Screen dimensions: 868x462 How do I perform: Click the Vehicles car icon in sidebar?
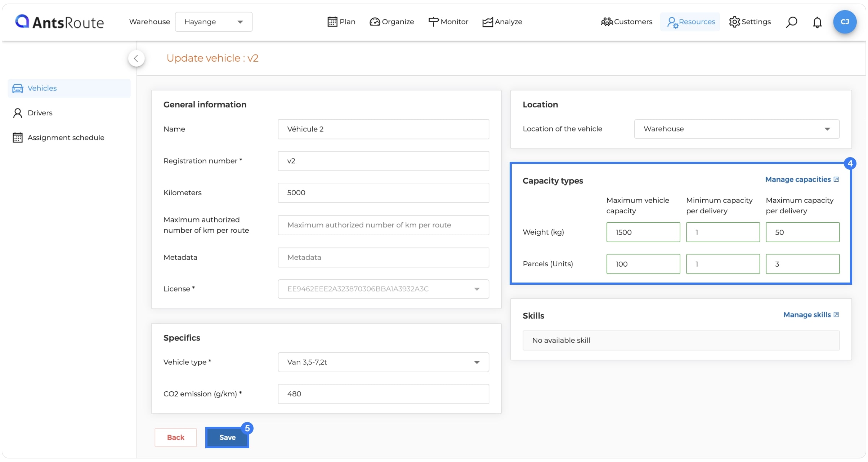pyautogui.click(x=17, y=88)
